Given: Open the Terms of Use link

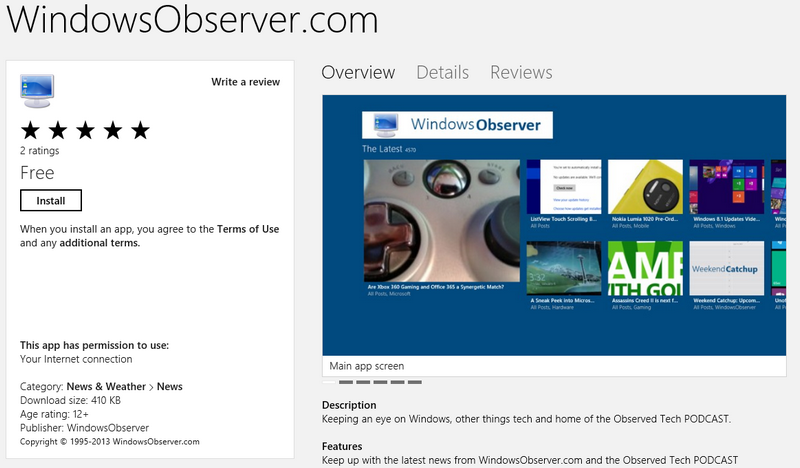Looking at the screenshot, I should 249,229.
